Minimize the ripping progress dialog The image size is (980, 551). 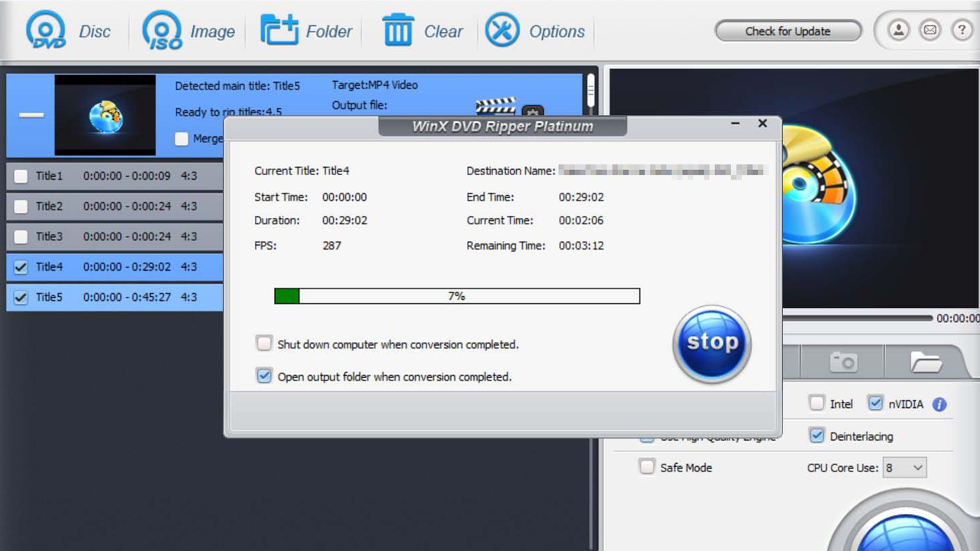(x=735, y=123)
